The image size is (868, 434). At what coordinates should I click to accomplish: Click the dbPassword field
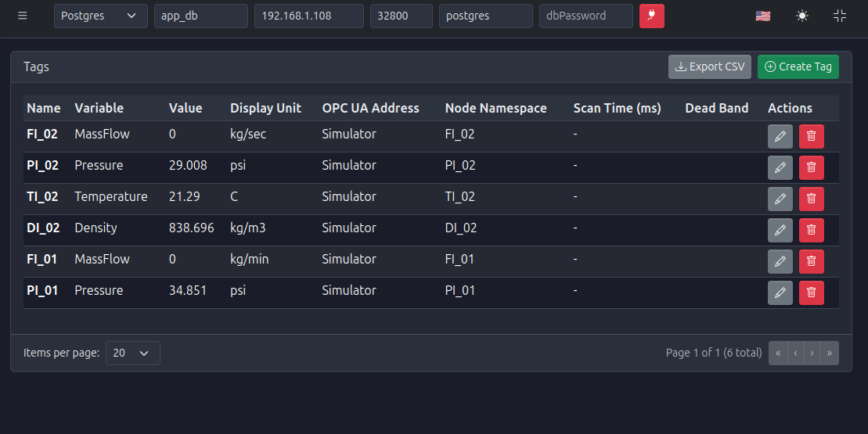click(586, 16)
